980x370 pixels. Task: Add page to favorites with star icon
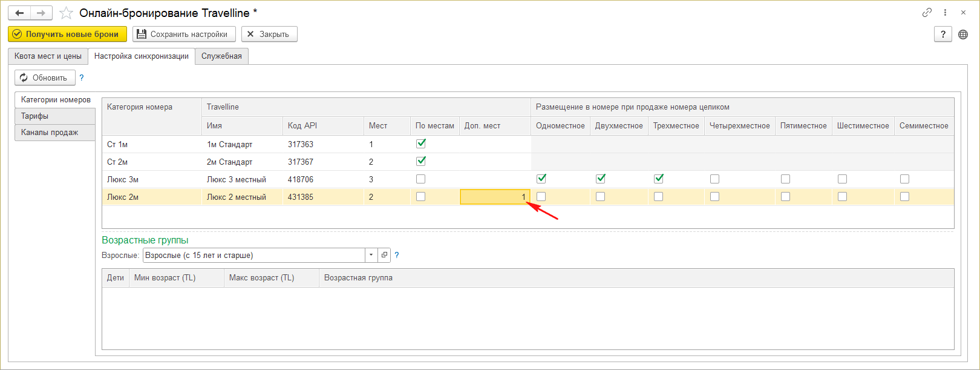[x=67, y=13]
